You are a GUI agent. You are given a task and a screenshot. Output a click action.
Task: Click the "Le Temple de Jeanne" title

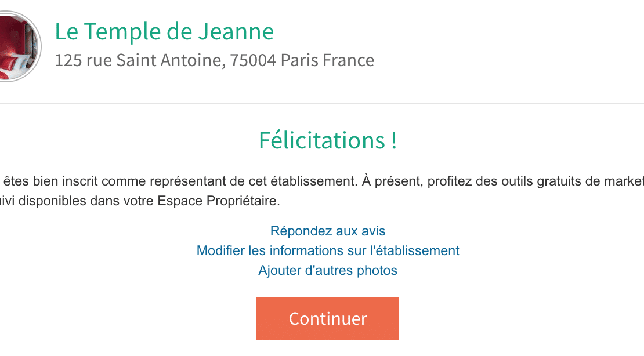164,32
